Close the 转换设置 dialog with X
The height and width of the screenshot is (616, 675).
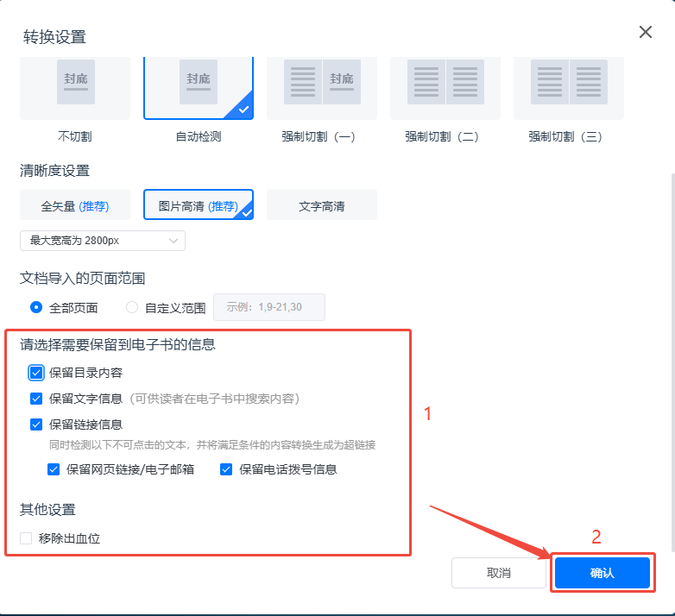[645, 33]
